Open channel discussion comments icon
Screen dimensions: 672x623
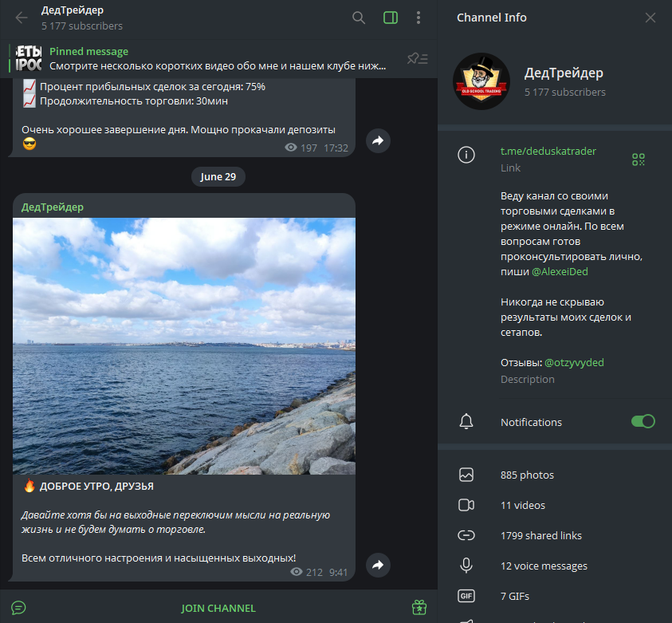coord(18,608)
